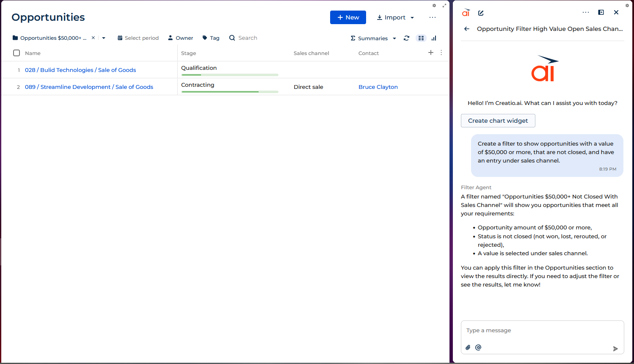Image resolution: width=634 pixels, height=364 pixels.
Task: Open page settings gear icon
Action: pos(434,6)
